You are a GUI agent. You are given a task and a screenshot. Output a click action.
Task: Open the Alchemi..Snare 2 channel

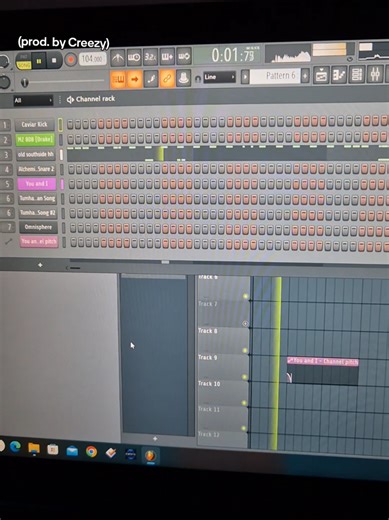tap(36, 169)
